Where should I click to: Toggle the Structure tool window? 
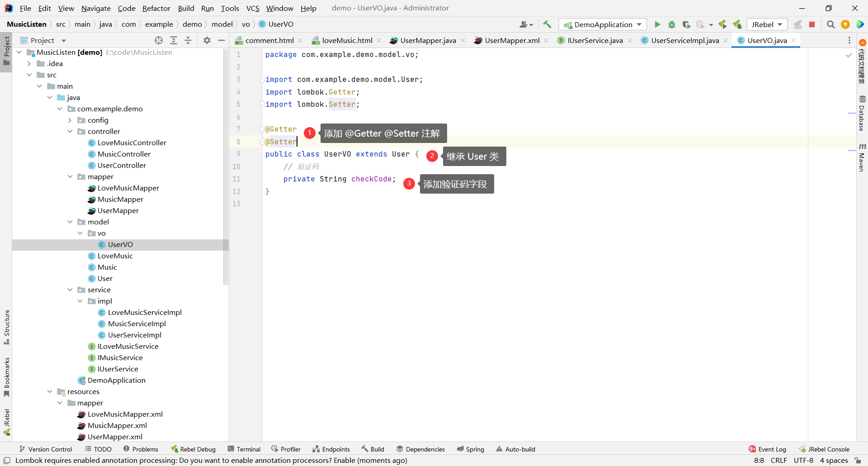click(6, 326)
